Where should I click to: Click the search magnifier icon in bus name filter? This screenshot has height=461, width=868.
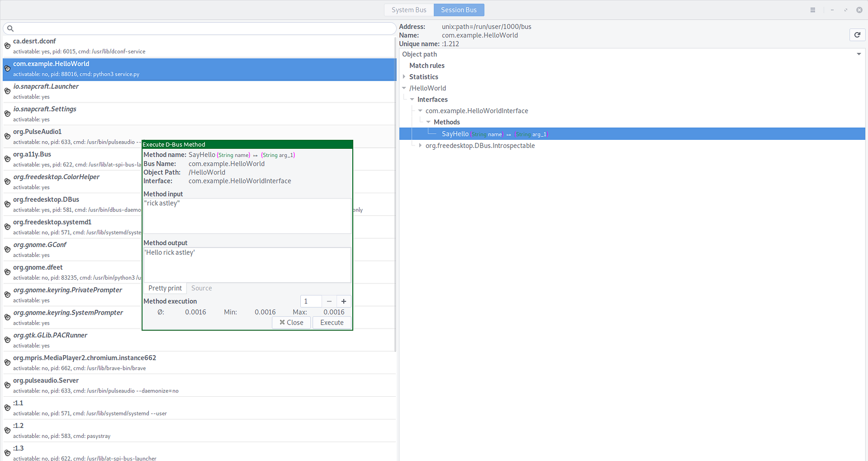click(x=10, y=29)
